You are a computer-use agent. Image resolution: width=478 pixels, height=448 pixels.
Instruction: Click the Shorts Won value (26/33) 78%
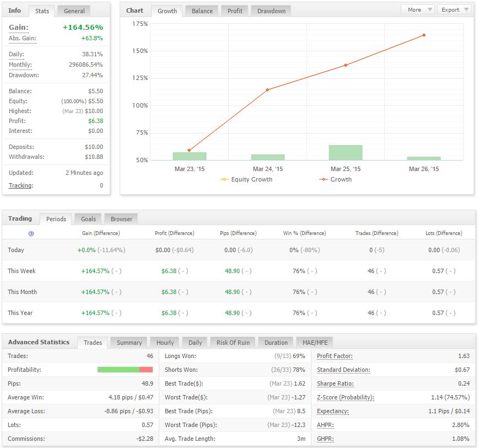pos(288,370)
